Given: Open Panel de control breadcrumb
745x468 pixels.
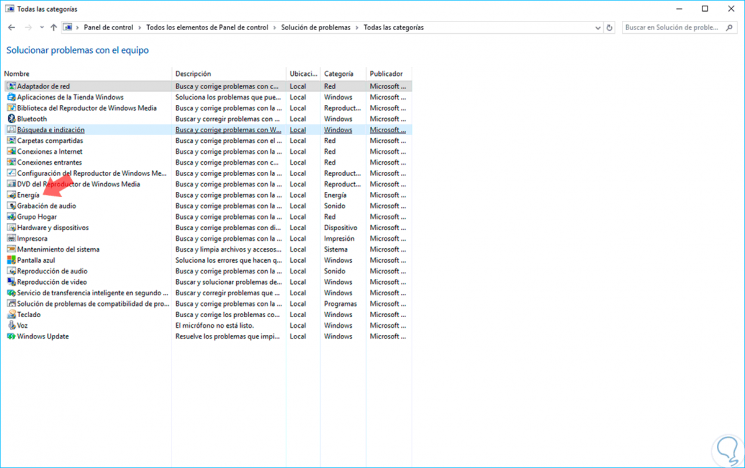Looking at the screenshot, I should coord(108,28).
